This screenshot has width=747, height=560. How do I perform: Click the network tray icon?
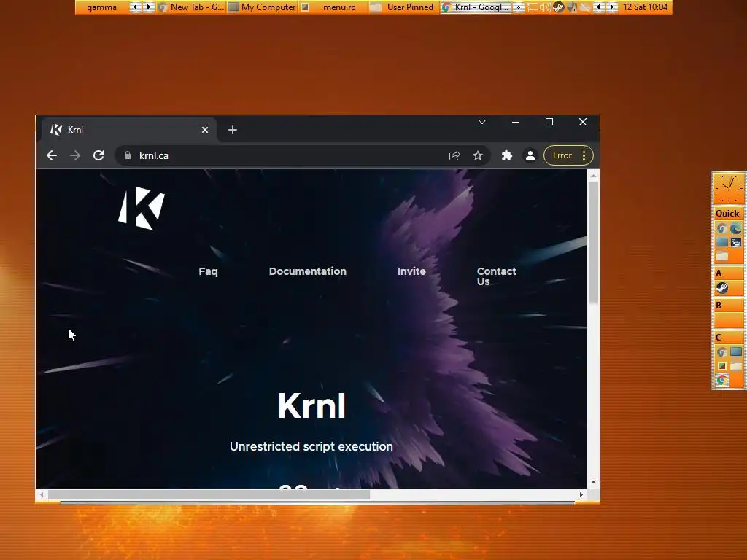(x=532, y=7)
